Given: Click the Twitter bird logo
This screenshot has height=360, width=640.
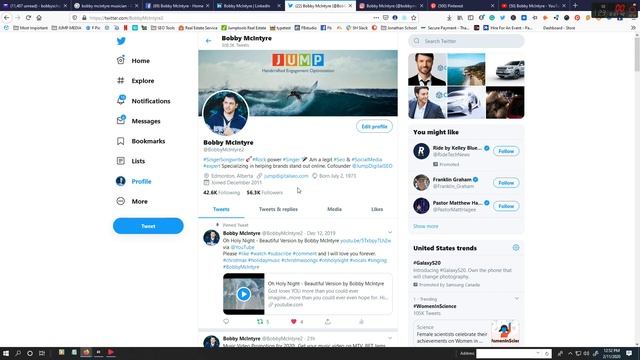Looking at the screenshot, I should pyautogui.click(x=121, y=41).
